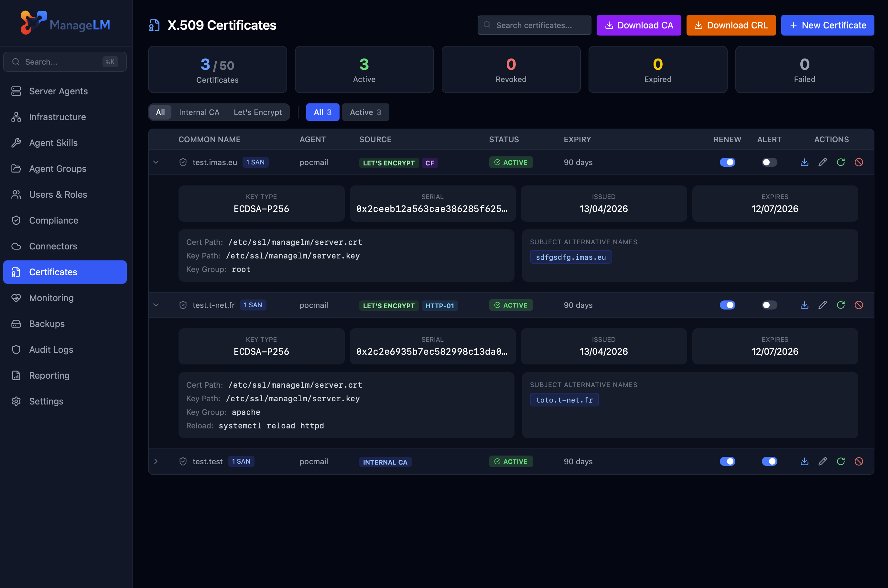Click the renew rotation icon for test.test
Screen dimensions: 888x588
[841, 461]
